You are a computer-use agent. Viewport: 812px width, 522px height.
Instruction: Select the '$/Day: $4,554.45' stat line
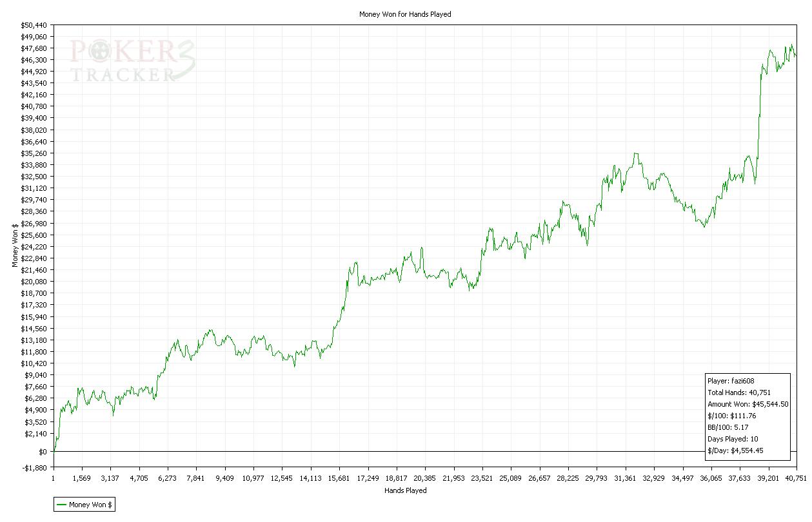(735, 450)
